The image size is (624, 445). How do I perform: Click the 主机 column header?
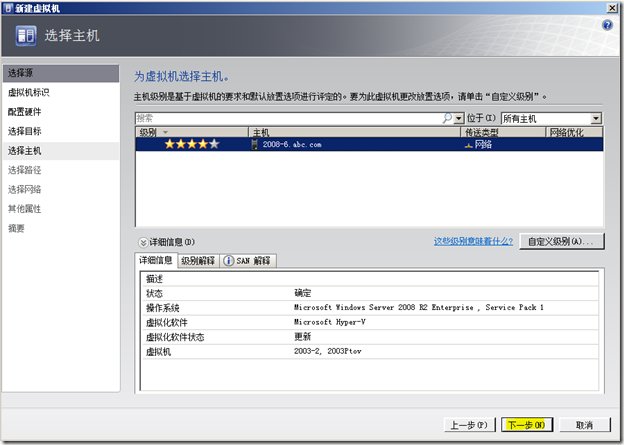point(354,132)
